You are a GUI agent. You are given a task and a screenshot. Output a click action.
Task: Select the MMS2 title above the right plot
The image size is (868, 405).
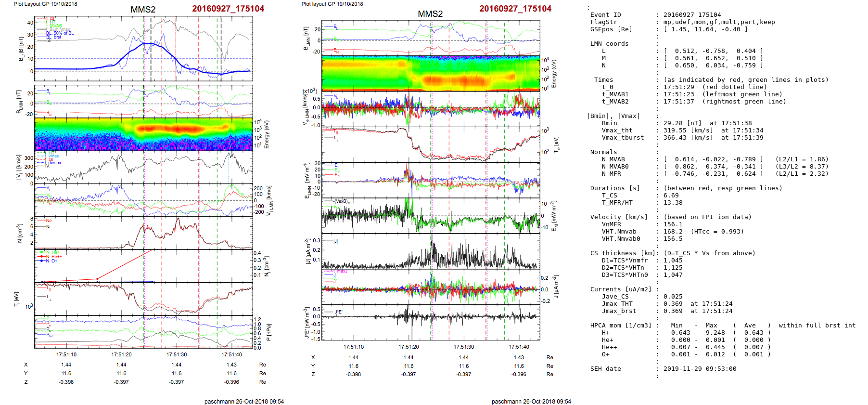coord(430,13)
